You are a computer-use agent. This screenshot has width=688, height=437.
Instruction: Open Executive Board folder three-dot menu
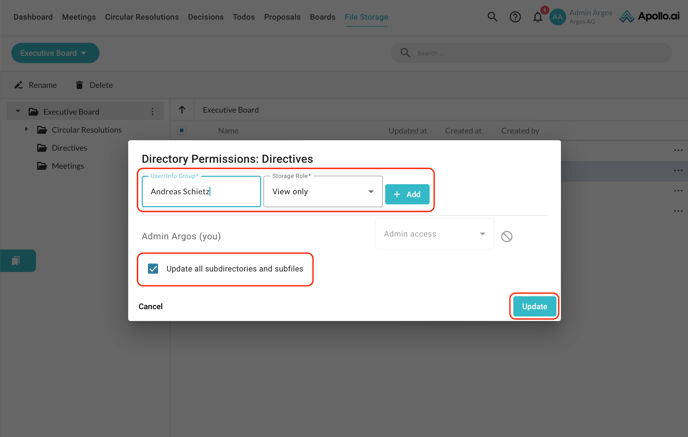pos(153,112)
